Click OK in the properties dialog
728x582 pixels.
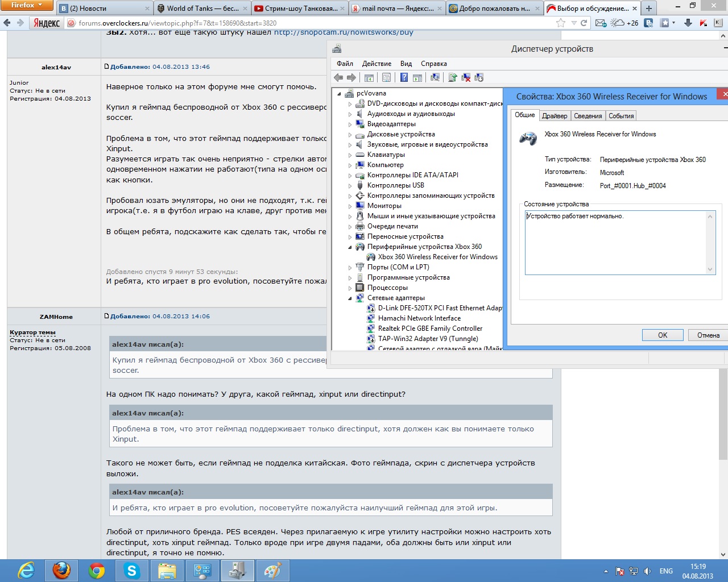click(663, 335)
